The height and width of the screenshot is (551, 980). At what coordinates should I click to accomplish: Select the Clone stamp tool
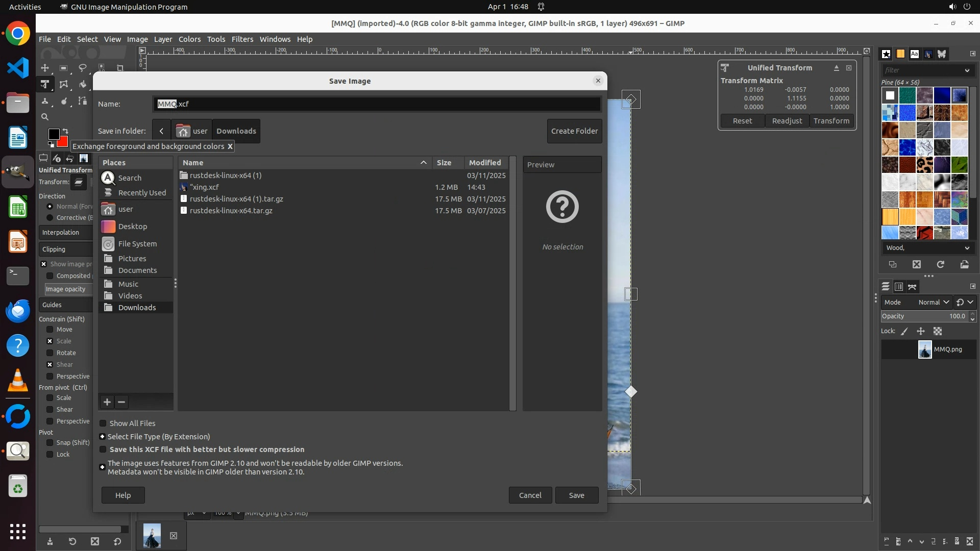(45, 102)
